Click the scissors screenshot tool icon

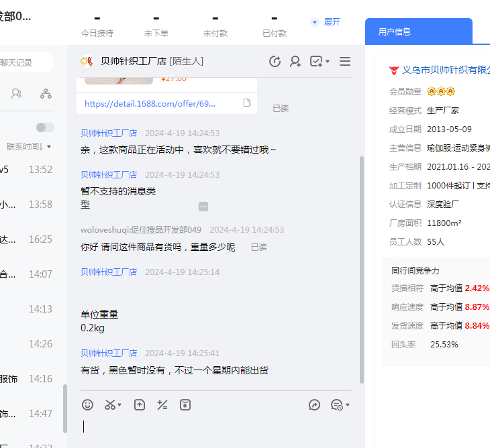(111, 404)
